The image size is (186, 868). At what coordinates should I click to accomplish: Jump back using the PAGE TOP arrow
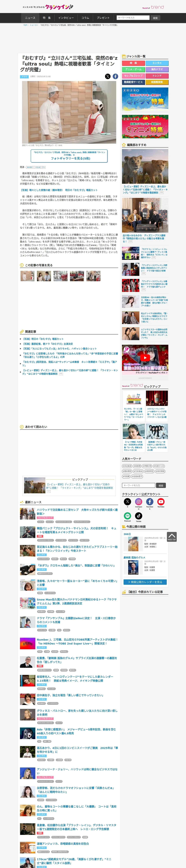tap(172, 537)
